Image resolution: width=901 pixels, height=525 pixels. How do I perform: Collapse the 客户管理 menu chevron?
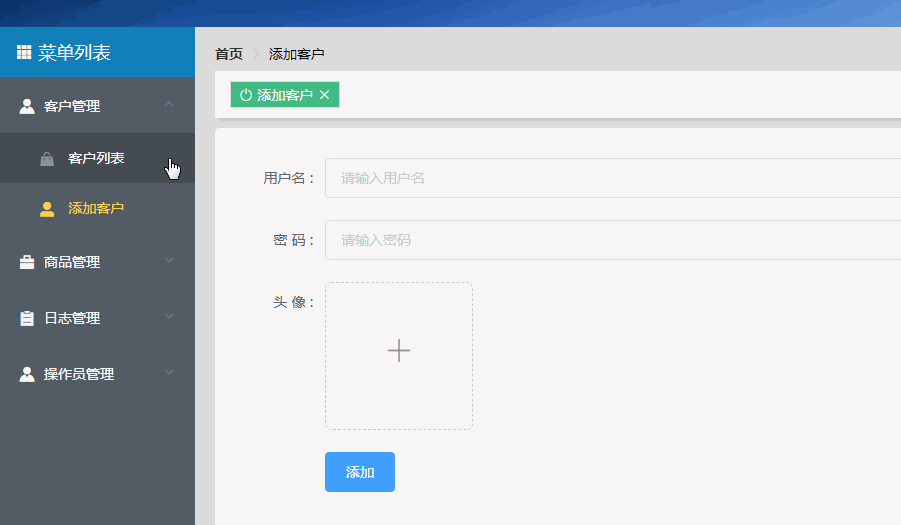click(x=169, y=105)
